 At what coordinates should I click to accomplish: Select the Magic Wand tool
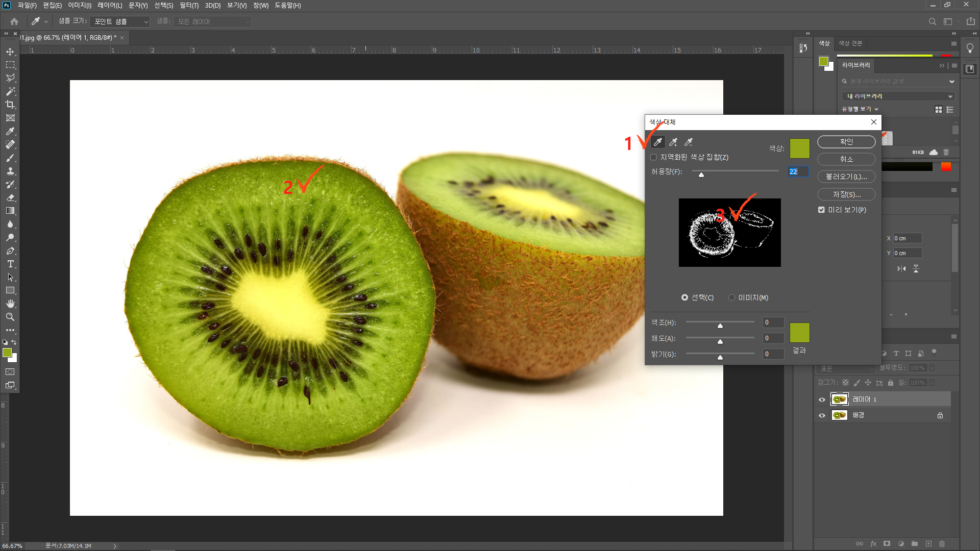tap(10, 91)
